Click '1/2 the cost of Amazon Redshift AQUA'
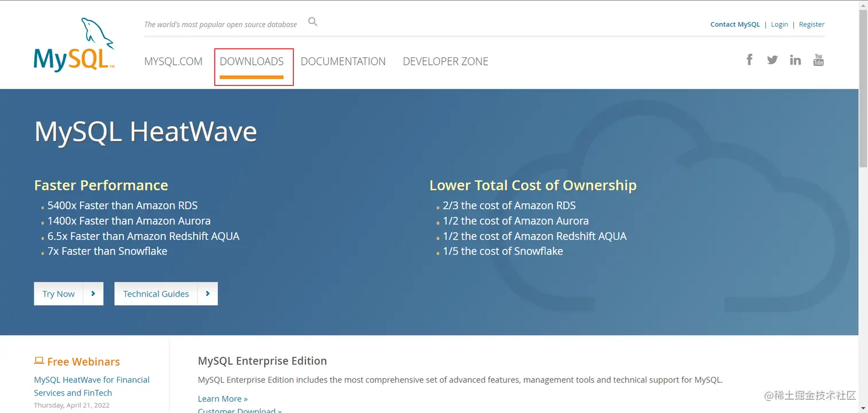This screenshot has height=413, width=868. click(x=534, y=236)
